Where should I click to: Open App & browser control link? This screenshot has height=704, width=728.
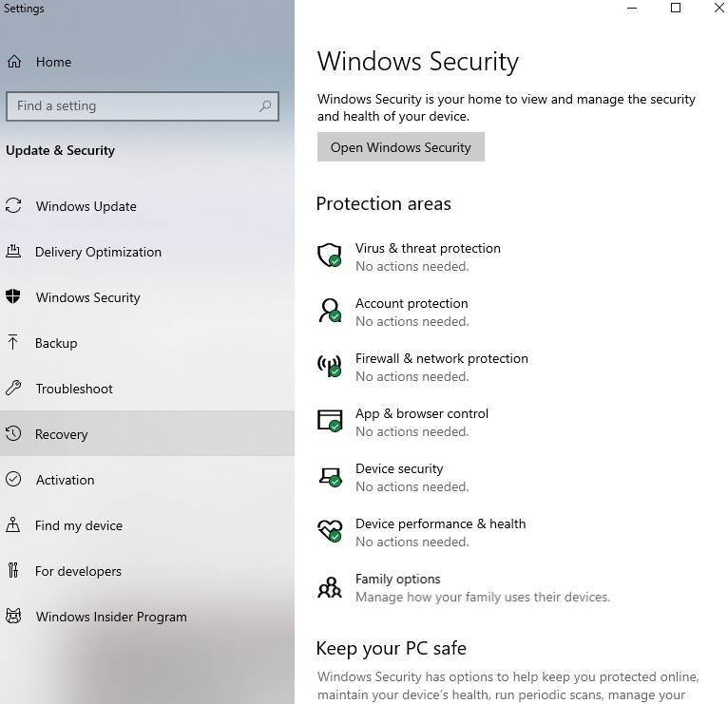tap(422, 413)
